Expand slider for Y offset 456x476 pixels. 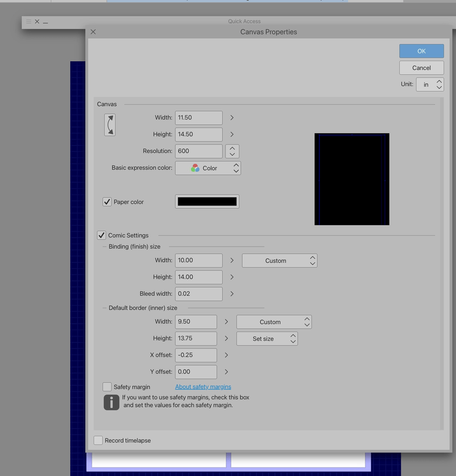click(x=226, y=372)
